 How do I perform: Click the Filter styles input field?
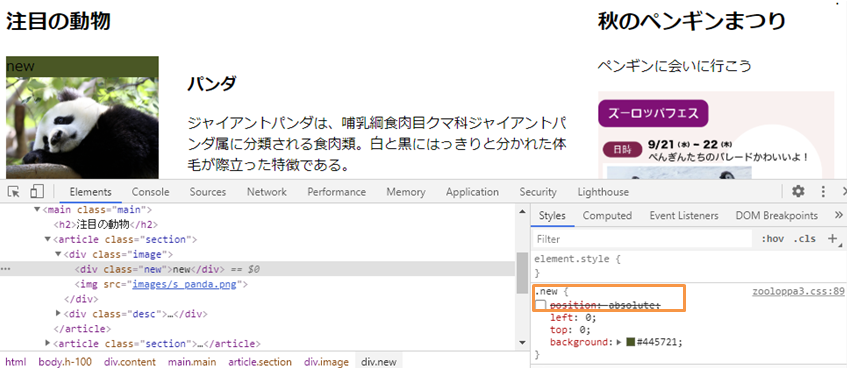pyautogui.click(x=643, y=239)
